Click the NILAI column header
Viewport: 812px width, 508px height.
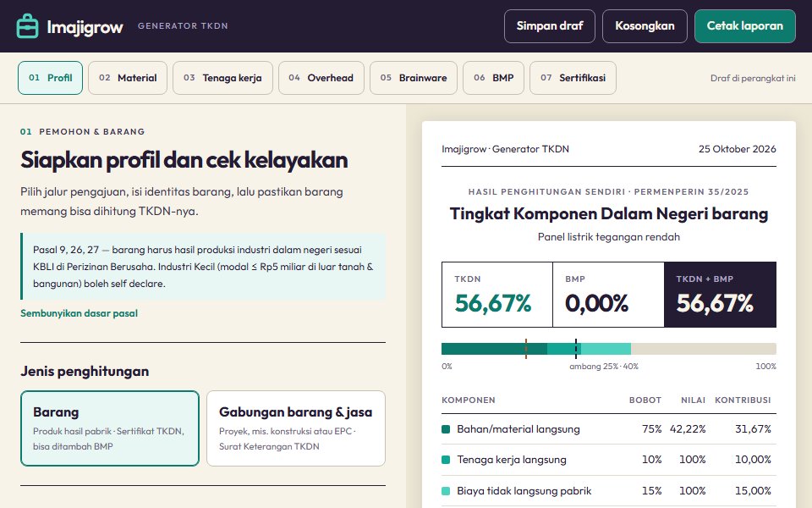[x=694, y=400]
